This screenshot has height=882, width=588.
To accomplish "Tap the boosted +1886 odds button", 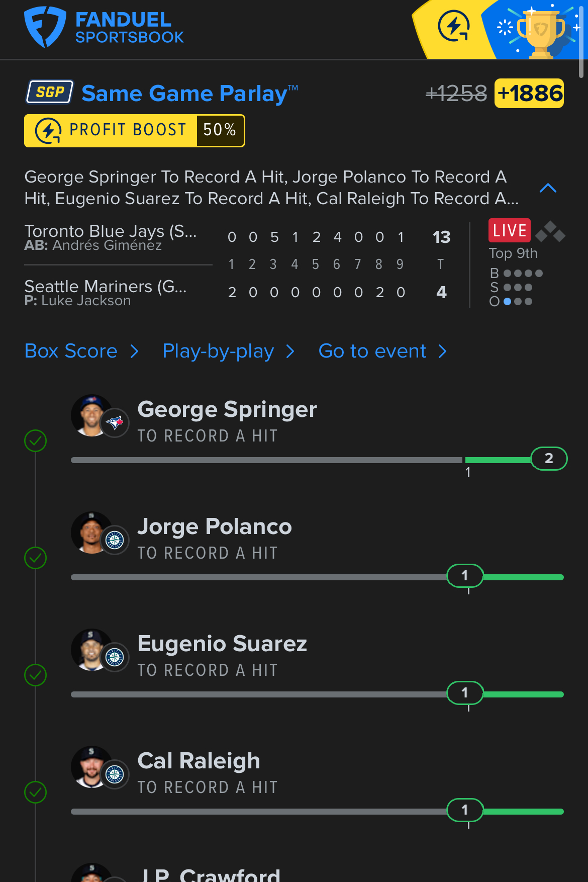I will pos(529,94).
